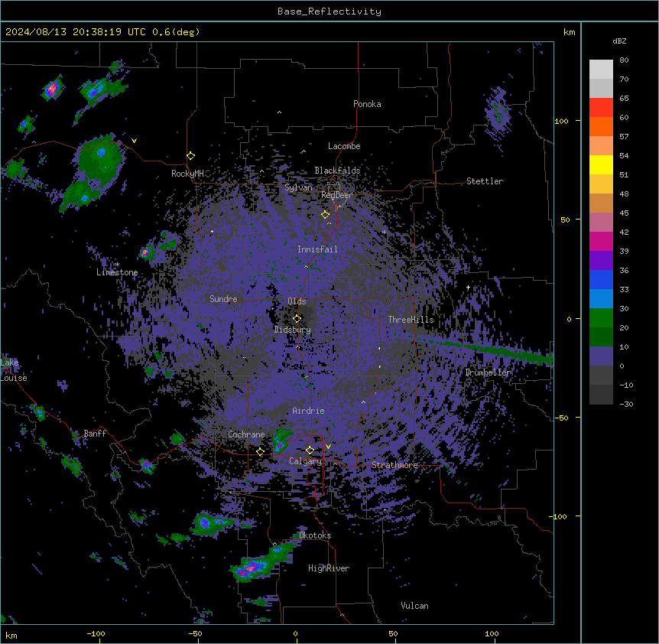Click the Ponoka city label
Image resolution: width=659 pixels, height=644 pixels.
367,104
